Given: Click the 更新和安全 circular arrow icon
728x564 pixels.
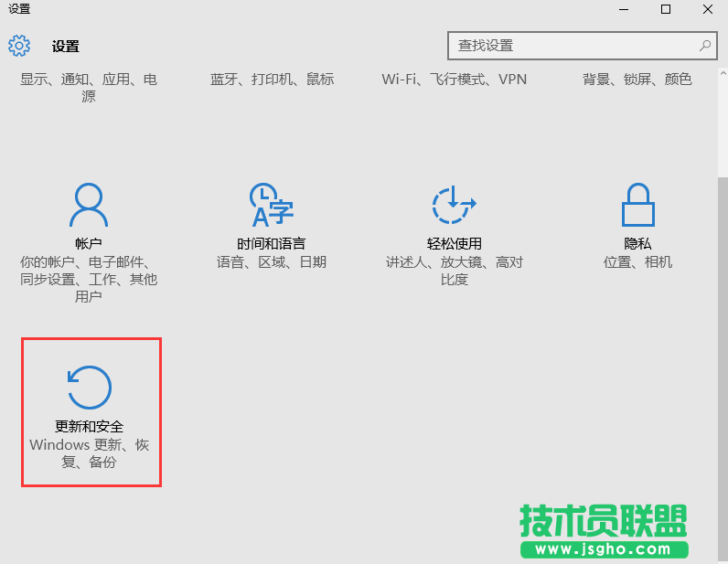Looking at the screenshot, I should tap(90, 388).
